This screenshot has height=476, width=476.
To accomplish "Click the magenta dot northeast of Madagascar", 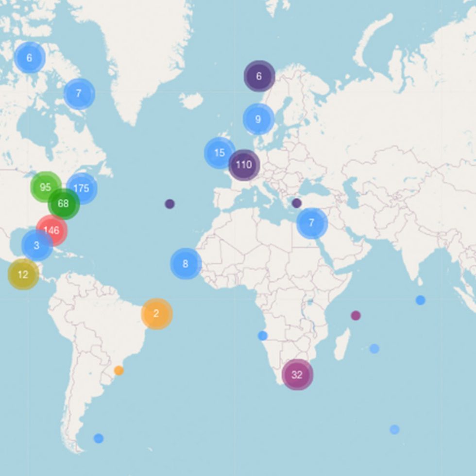I will tap(355, 315).
